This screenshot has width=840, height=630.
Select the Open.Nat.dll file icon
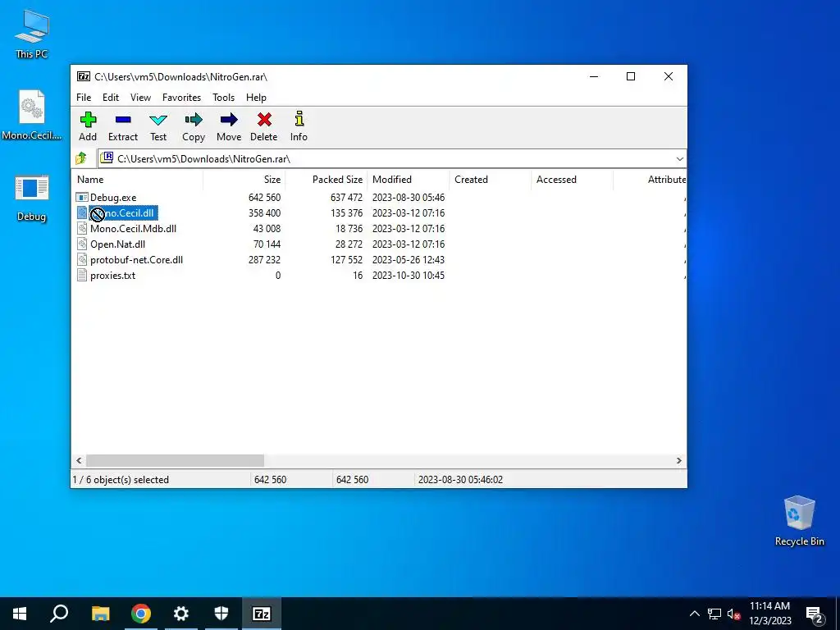click(x=81, y=244)
